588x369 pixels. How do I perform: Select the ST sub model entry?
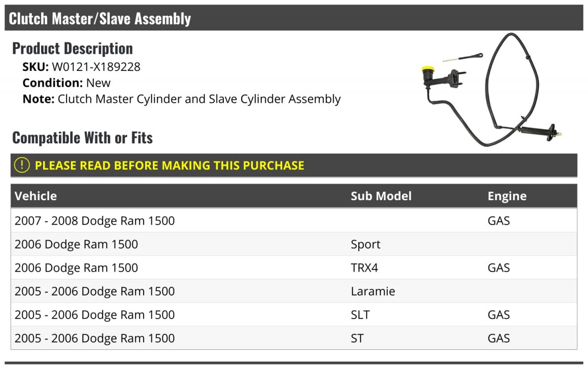tap(357, 338)
